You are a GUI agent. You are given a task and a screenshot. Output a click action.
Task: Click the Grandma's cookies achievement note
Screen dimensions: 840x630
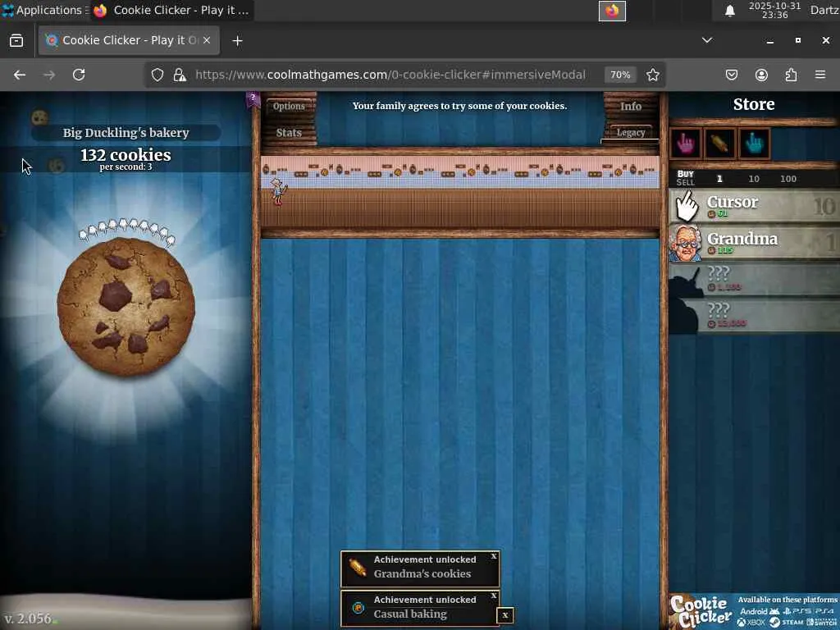click(420, 568)
